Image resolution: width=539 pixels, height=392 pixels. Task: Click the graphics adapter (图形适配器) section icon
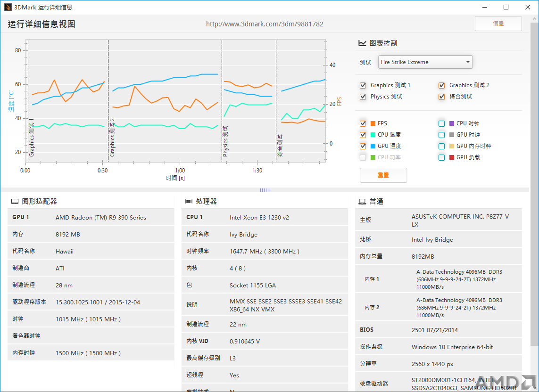[x=15, y=202]
